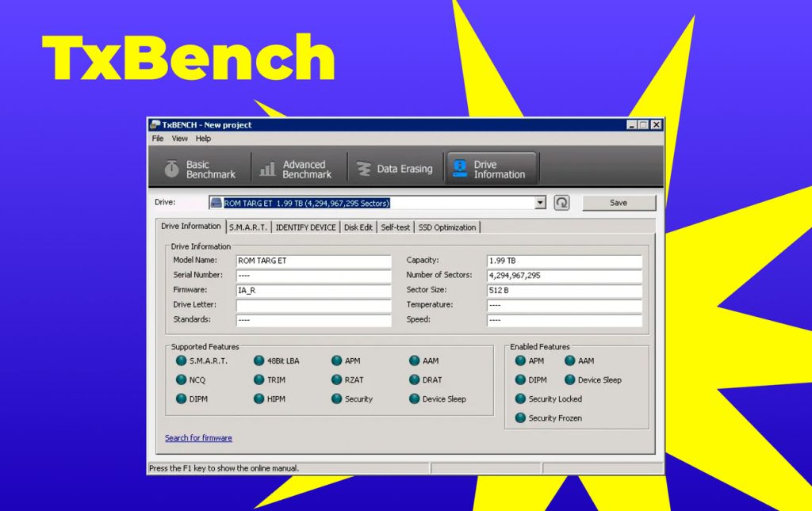Select the Drive Information sub-tab
Screen dimensions: 812x511
point(190,226)
